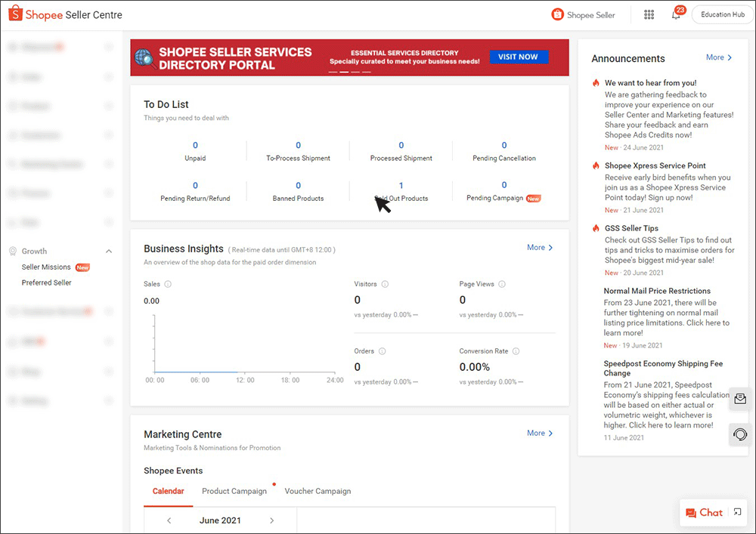Click the globe icon on the services banner
Screen dimensions: 756x534
point(144,58)
